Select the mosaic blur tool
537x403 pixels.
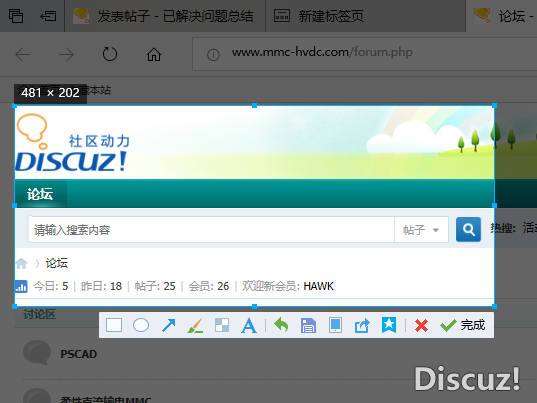click(x=222, y=325)
